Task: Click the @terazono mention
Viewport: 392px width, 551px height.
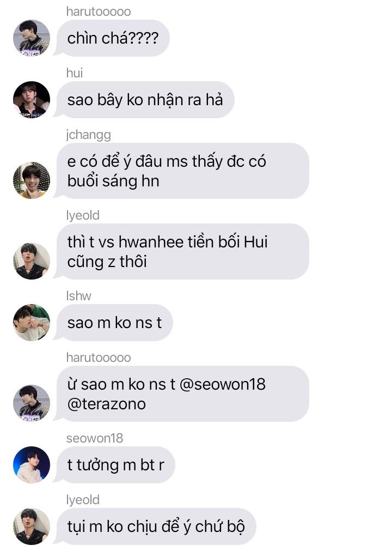Action: [106, 404]
